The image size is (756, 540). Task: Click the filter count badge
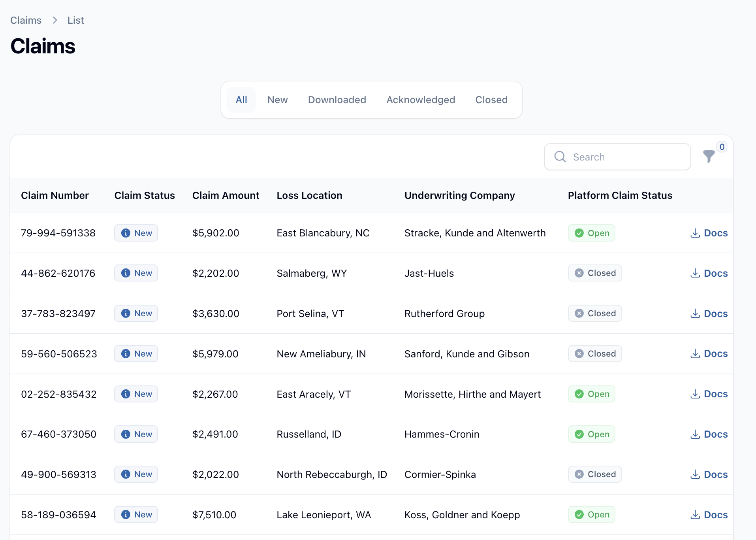722,147
